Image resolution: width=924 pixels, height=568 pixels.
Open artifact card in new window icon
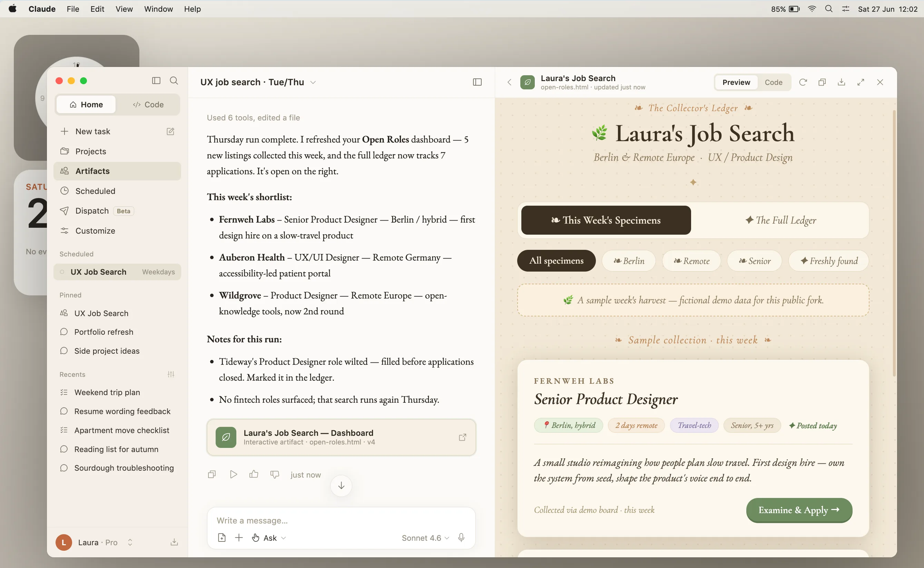(x=462, y=437)
